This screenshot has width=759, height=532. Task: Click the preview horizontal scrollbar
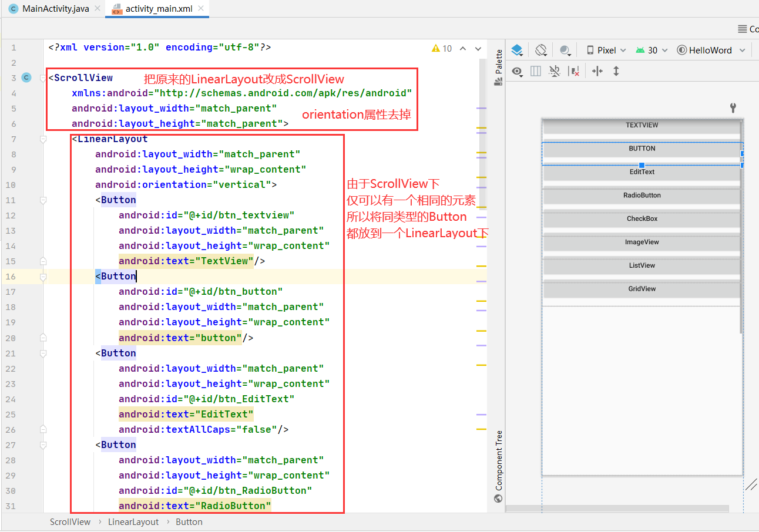point(617,509)
